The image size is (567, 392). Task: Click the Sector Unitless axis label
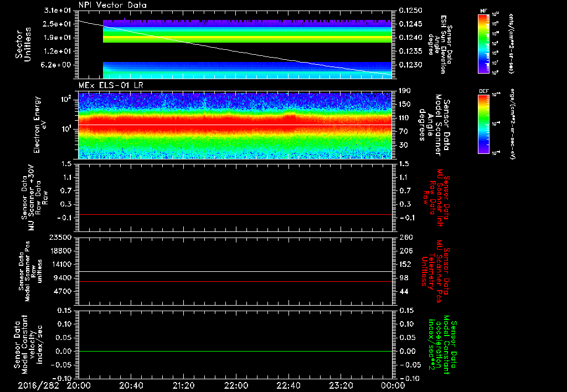pyautogui.click(x=23, y=44)
